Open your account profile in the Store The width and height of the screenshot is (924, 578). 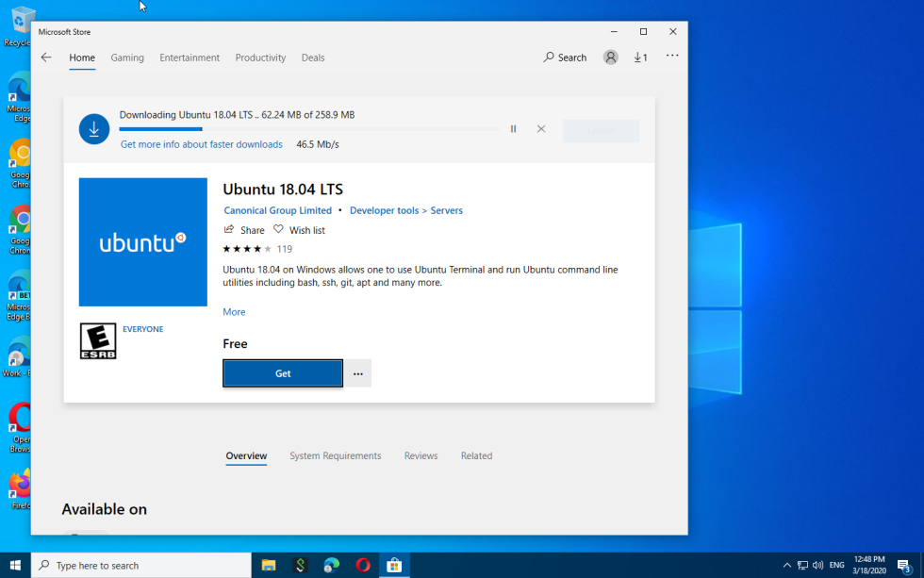pos(610,57)
